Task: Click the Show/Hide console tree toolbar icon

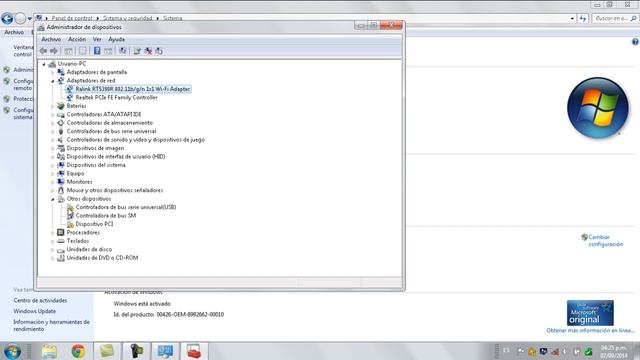Action: [68, 51]
